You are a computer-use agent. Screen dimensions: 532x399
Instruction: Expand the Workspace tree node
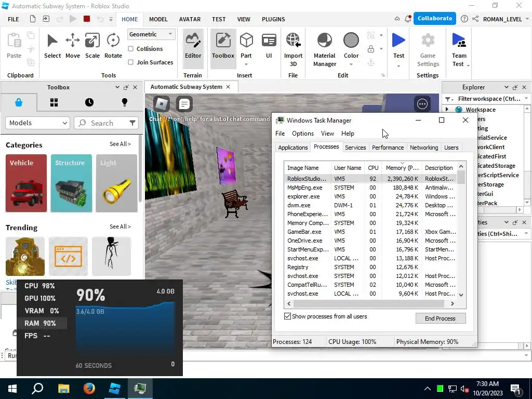447,109
